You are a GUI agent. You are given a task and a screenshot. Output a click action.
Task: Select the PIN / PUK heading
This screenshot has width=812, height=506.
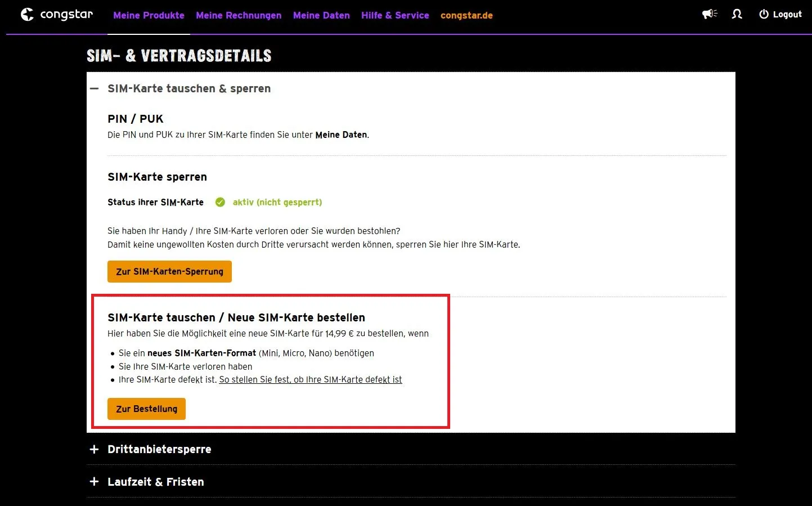pyautogui.click(x=135, y=119)
